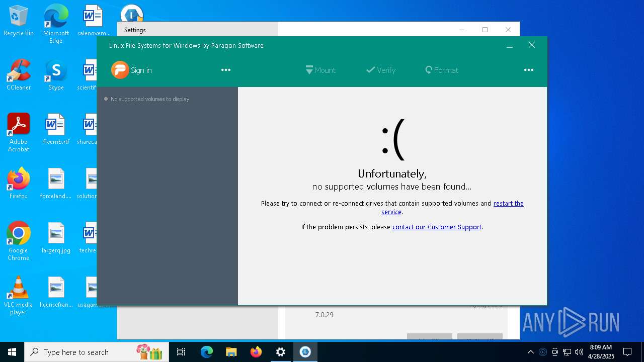
Task: Click the Paragon Sign in logo icon
Action: pos(120,70)
